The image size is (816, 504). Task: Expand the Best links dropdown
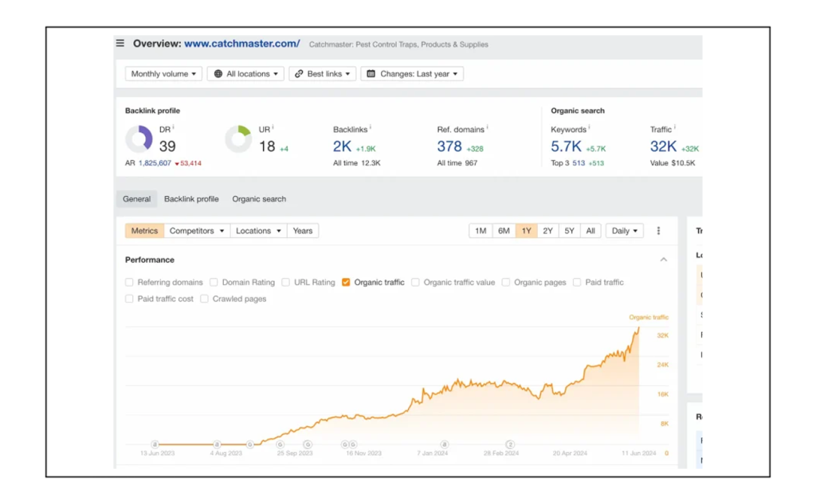323,74
